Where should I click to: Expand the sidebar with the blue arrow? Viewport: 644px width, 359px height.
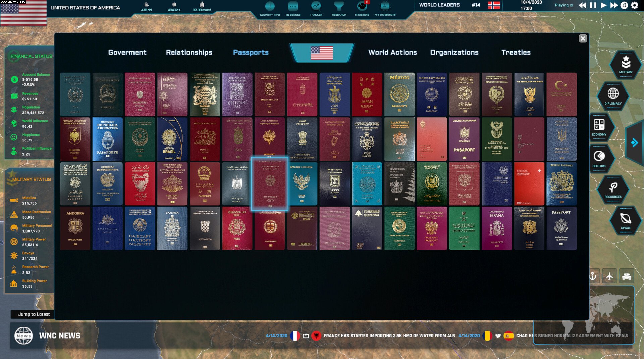pos(634,142)
